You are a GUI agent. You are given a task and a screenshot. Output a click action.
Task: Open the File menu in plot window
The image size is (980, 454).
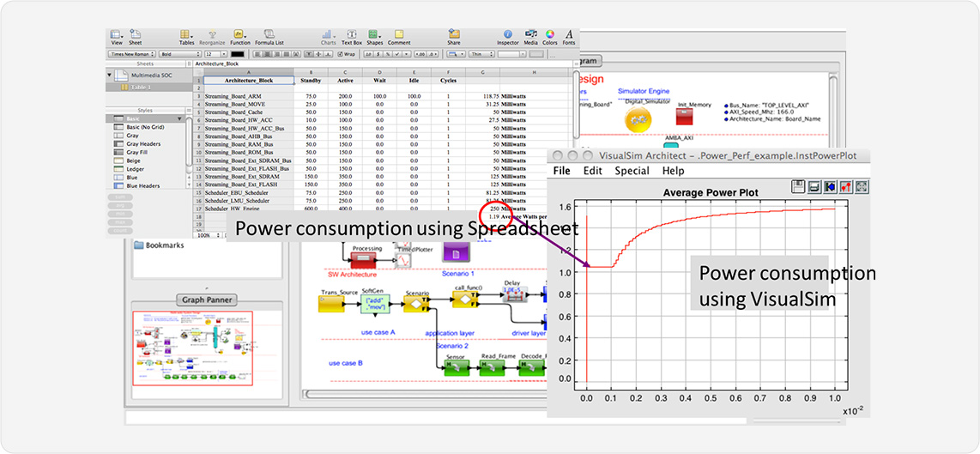point(561,171)
